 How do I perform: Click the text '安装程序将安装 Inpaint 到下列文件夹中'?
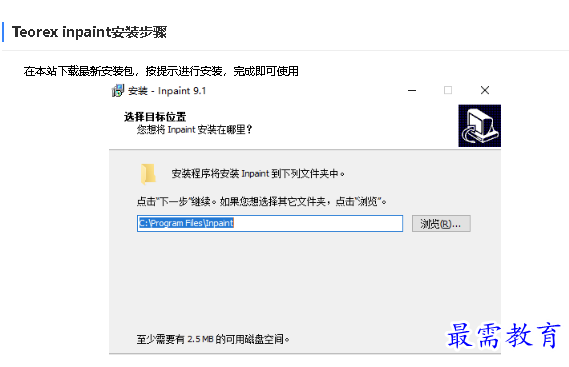point(258,174)
